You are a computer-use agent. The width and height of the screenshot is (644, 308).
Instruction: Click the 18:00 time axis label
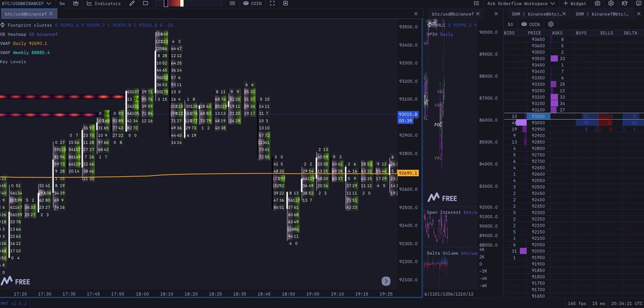143,294
